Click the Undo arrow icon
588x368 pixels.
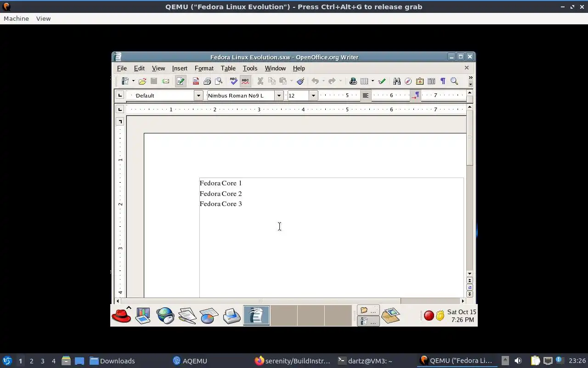click(315, 81)
